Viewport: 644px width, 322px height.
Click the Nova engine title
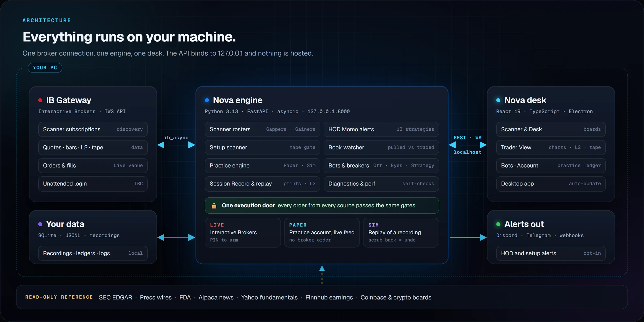[238, 100]
